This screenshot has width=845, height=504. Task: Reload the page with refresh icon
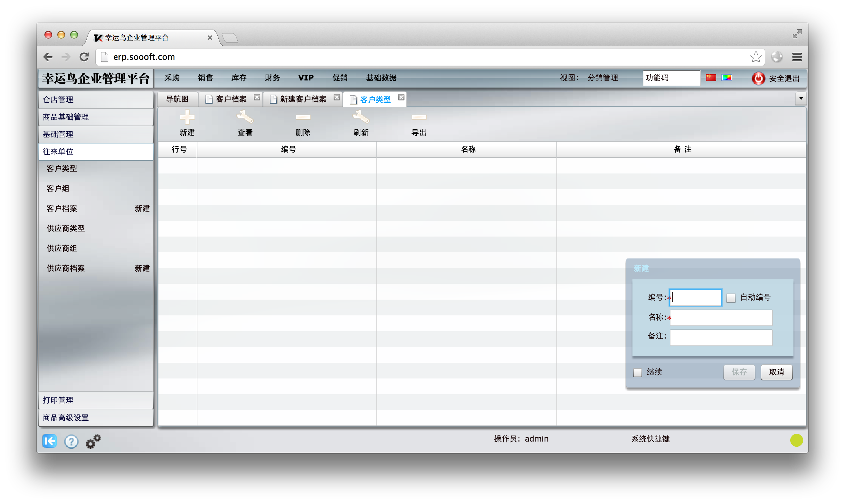click(x=84, y=57)
